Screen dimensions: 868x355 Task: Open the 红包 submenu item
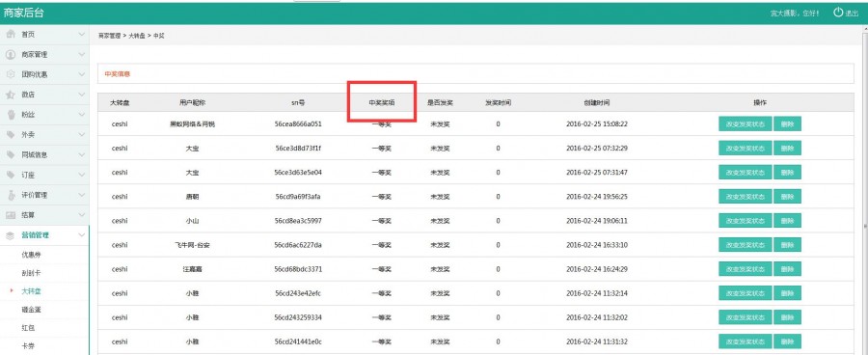pyautogui.click(x=28, y=328)
